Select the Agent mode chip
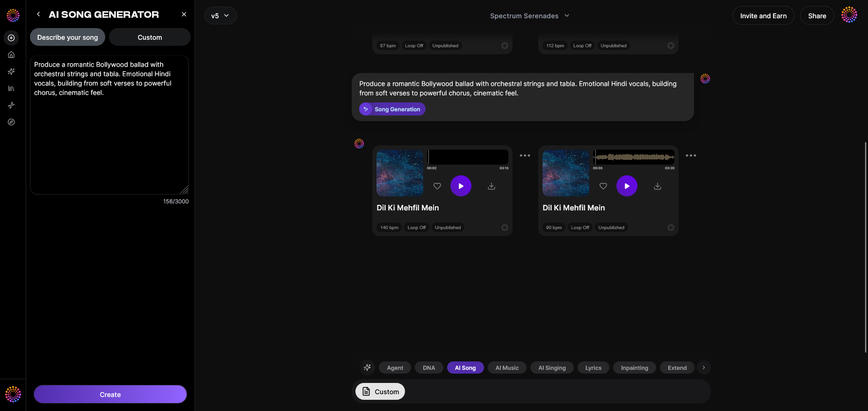 pos(395,368)
